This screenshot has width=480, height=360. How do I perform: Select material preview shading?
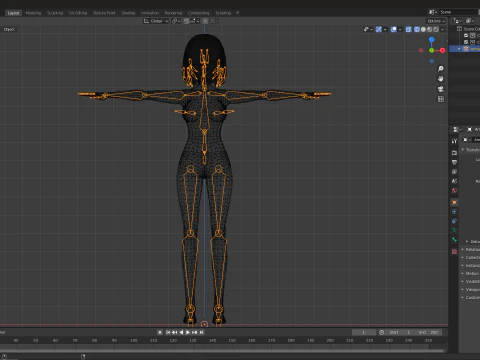coord(430,29)
